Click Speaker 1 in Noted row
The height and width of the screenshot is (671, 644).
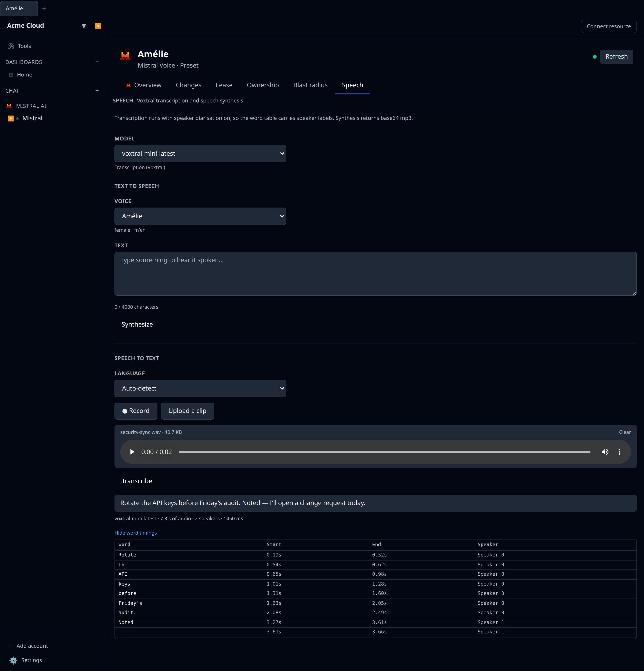point(491,622)
